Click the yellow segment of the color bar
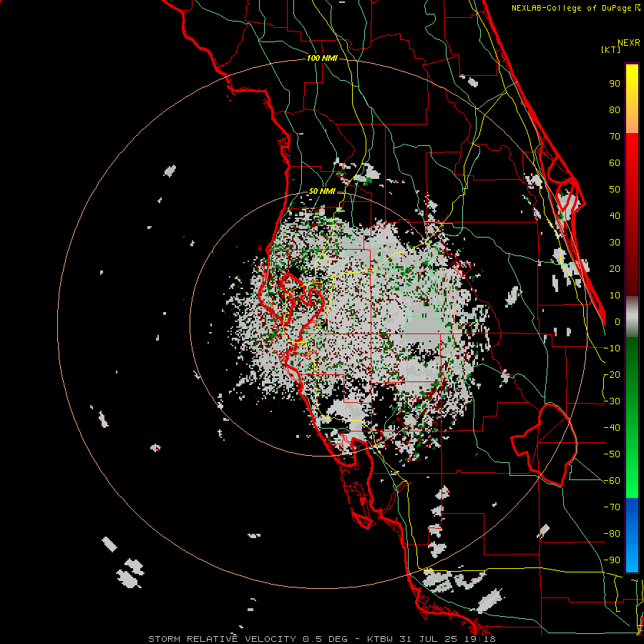Viewport: 644px width, 644px height. pos(632,99)
